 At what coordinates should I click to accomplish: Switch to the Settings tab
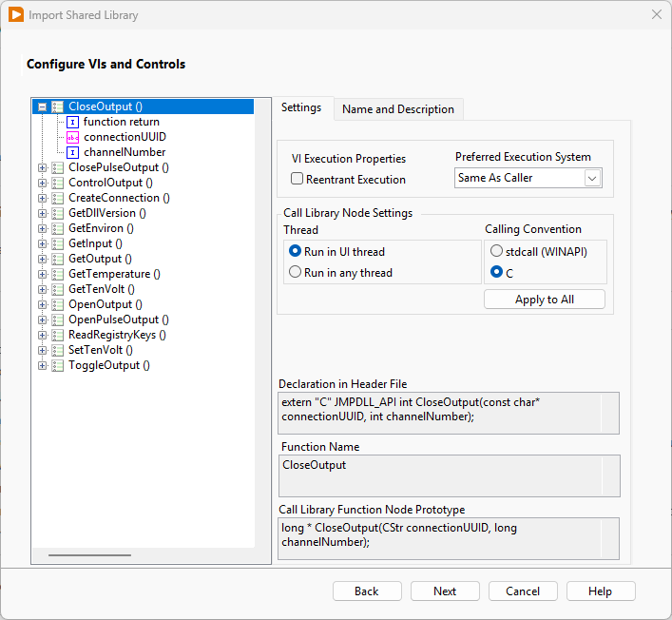click(301, 107)
